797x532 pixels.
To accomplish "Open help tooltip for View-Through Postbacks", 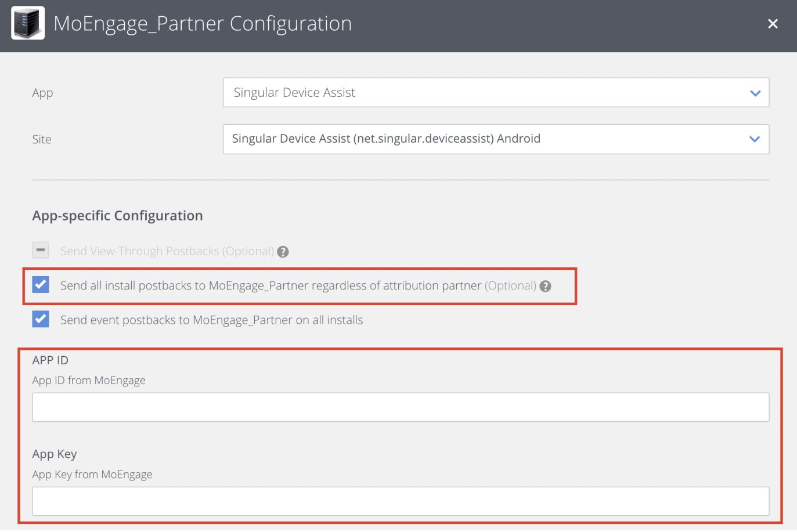I will coord(283,251).
